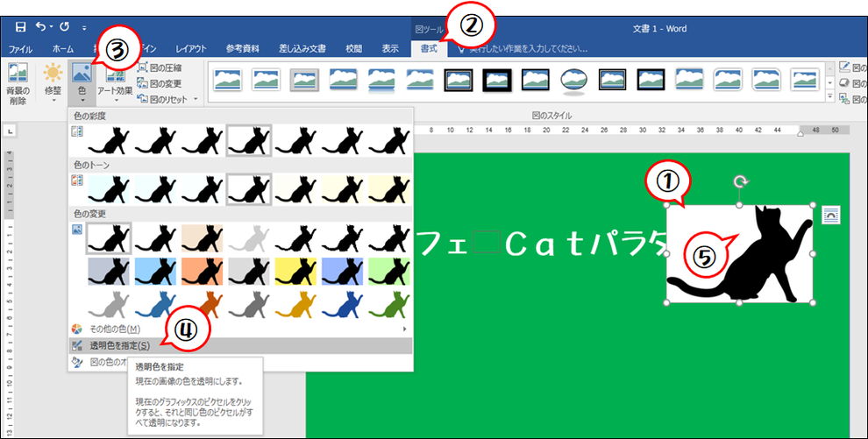Screen dimensions: 868x439
Task: Click the ruler tab selector L box
Action: coord(11,131)
